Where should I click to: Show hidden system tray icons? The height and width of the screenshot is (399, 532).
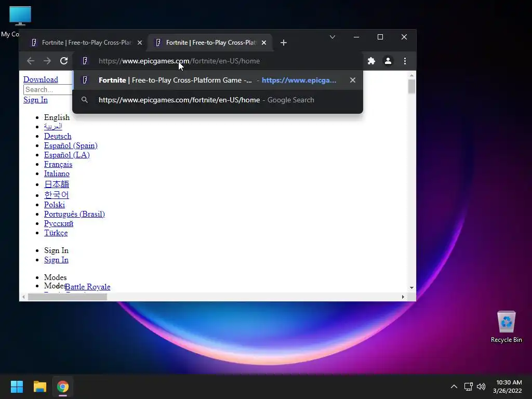(x=454, y=387)
